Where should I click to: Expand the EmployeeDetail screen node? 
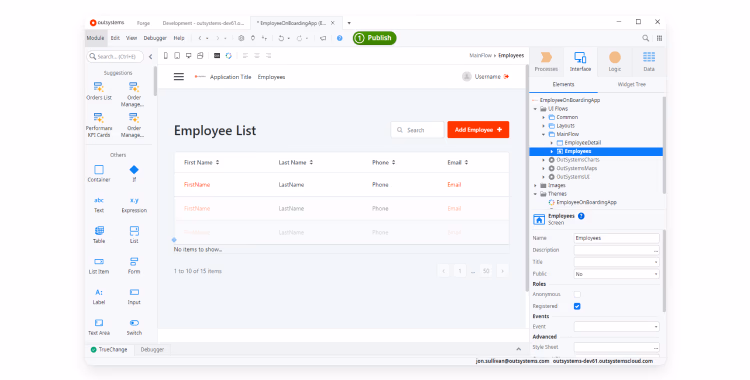click(551, 143)
